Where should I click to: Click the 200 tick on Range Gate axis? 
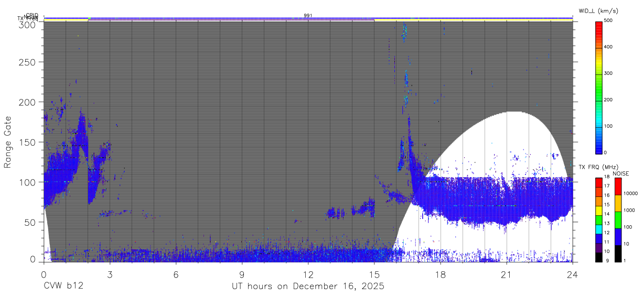pos(26,102)
